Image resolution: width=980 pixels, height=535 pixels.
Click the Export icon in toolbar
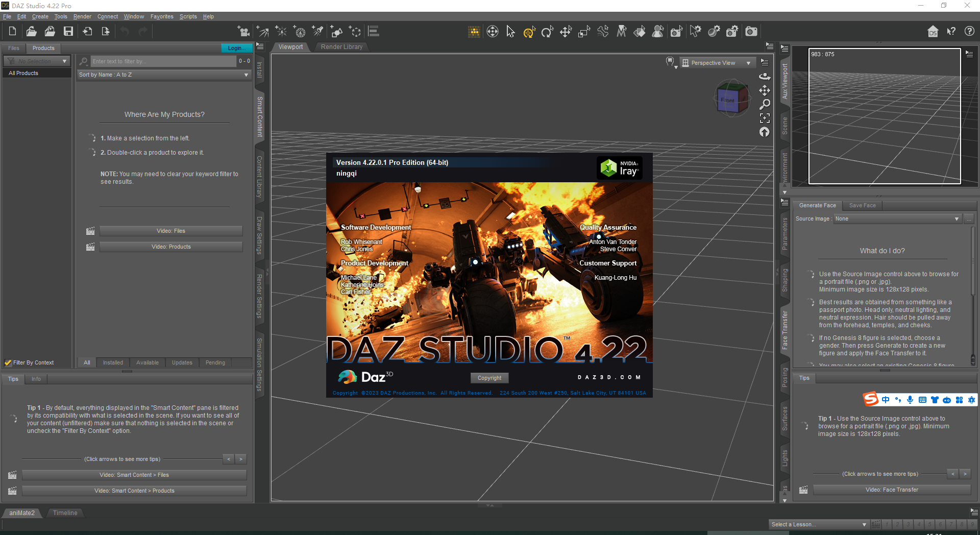pos(106,31)
